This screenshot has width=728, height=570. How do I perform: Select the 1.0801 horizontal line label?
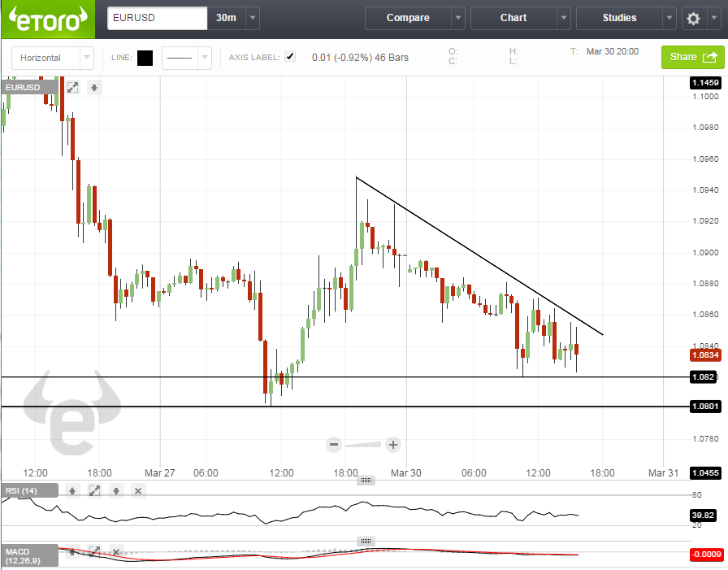705,407
